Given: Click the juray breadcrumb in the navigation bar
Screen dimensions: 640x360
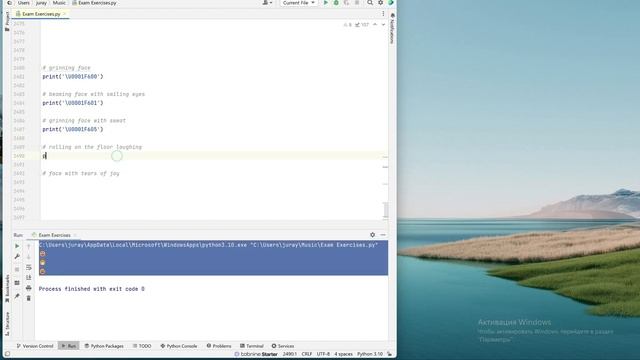Looking at the screenshot, I should [x=41, y=3].
